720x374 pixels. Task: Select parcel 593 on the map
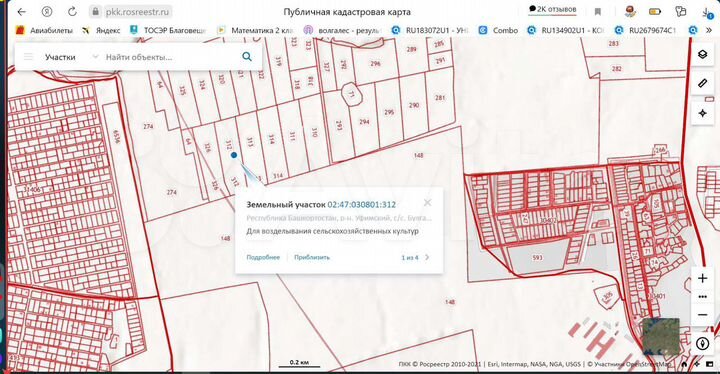(538, 258)
